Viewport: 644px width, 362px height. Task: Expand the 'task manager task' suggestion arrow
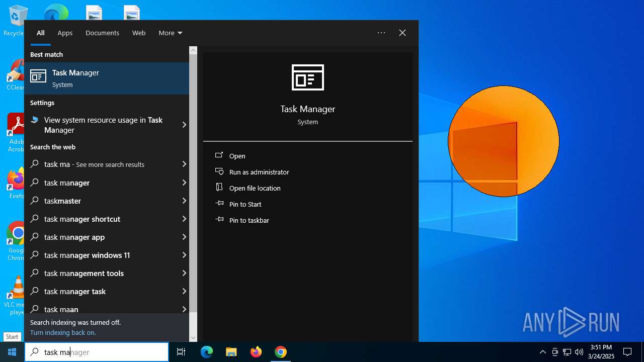184,291
